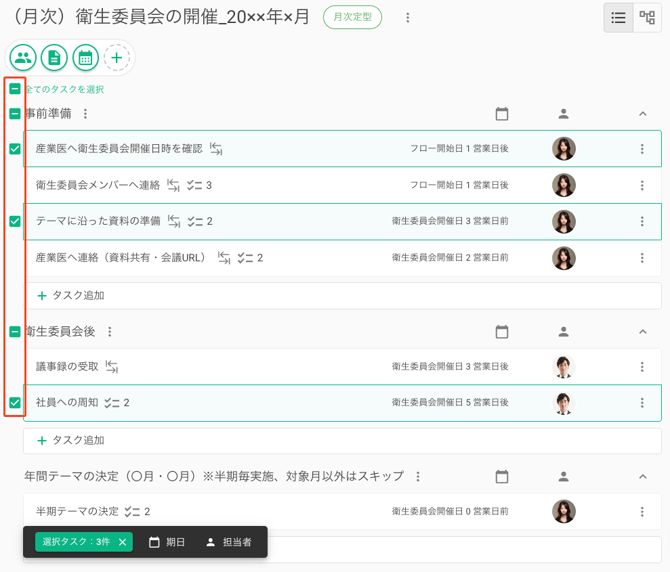
Task: Click the dashed plus circle icon
Action: pyautogui.click(x=117, y=57)
